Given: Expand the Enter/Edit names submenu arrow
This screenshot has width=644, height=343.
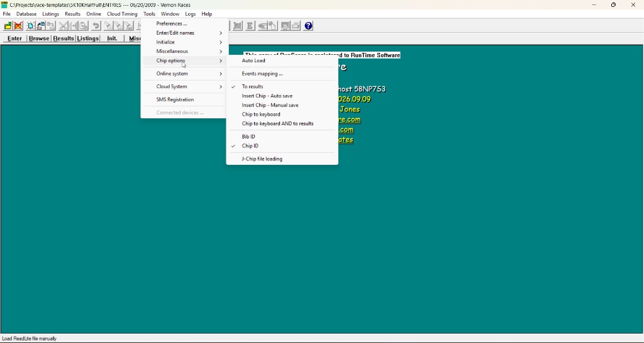Looking at the screenshot, I should [221, 33].
